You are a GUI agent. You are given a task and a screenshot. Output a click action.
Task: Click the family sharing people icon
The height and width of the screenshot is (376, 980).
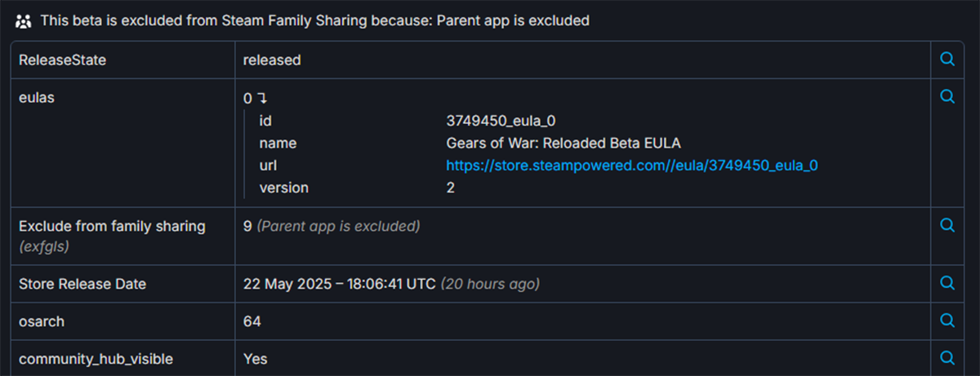[x=23, y=21]
